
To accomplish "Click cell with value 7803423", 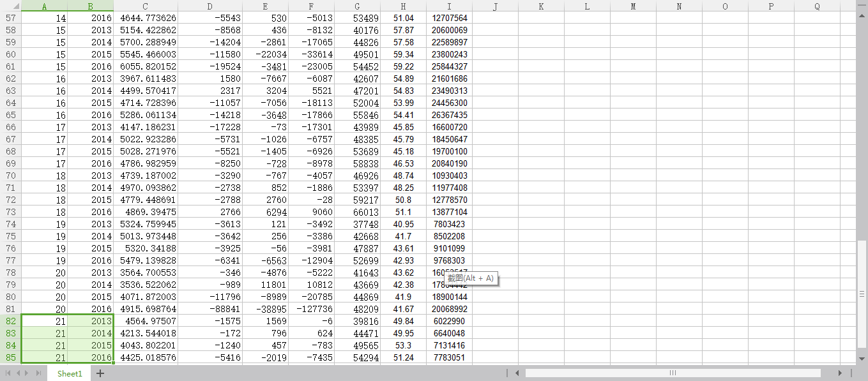I will coord(449,224).
